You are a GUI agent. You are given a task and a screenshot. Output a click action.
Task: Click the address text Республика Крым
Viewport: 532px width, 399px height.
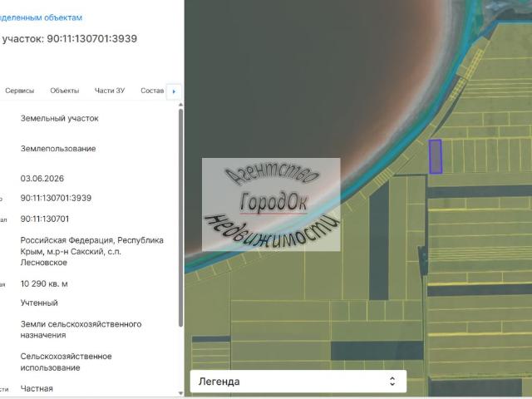(x=92, y=246)
